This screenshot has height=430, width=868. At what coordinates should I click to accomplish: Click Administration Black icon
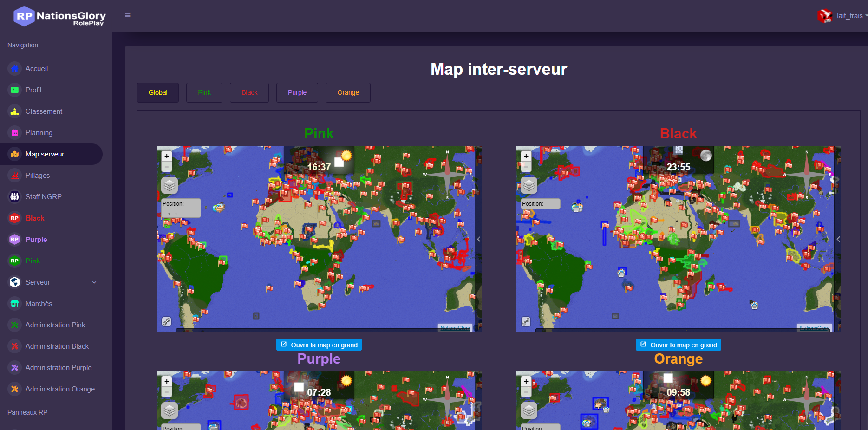point(15,346)
